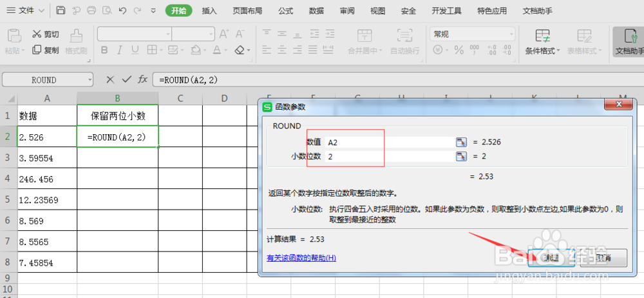Cancel formula entry with X icon
Image resolution: width=644 pixels, height=298 pixels.
110,80
